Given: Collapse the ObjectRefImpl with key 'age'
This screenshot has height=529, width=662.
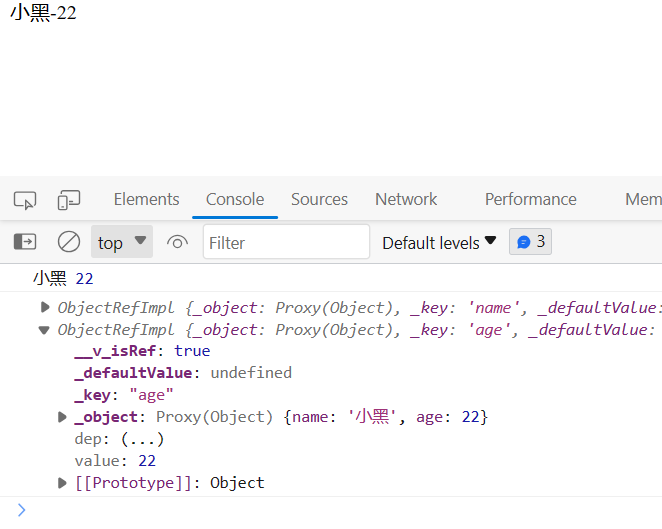Looking at the screenshot, I should point(44,330).
